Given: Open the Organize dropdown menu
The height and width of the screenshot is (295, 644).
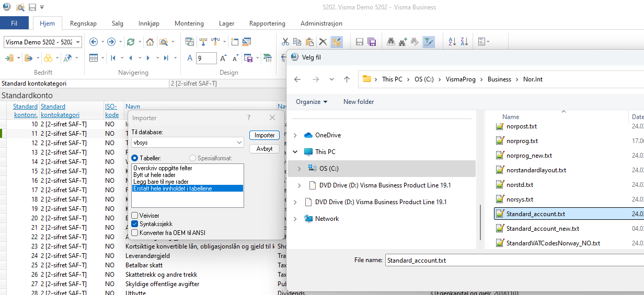Looking at the screenshot, I should [312, 102].
